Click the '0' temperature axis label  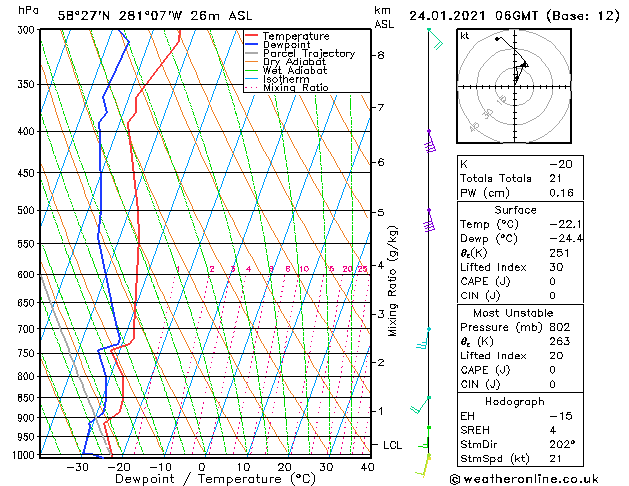(202, 467)
